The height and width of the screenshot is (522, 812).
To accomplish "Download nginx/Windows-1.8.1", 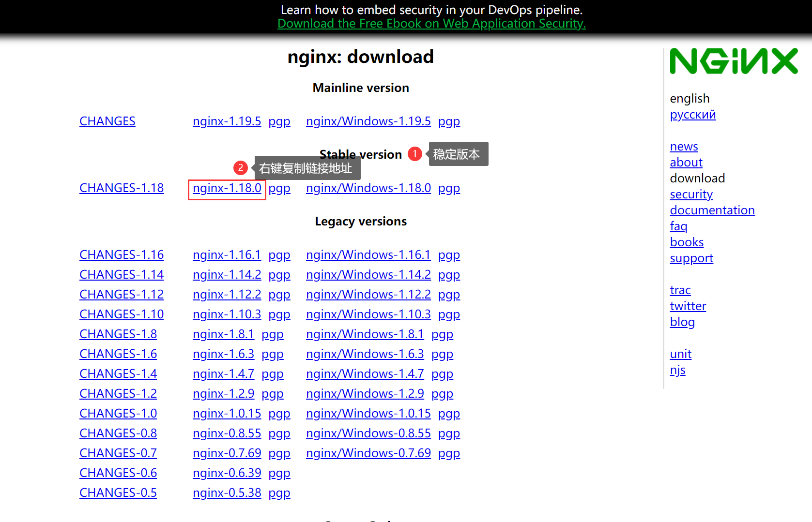I will tap(365, 334).
